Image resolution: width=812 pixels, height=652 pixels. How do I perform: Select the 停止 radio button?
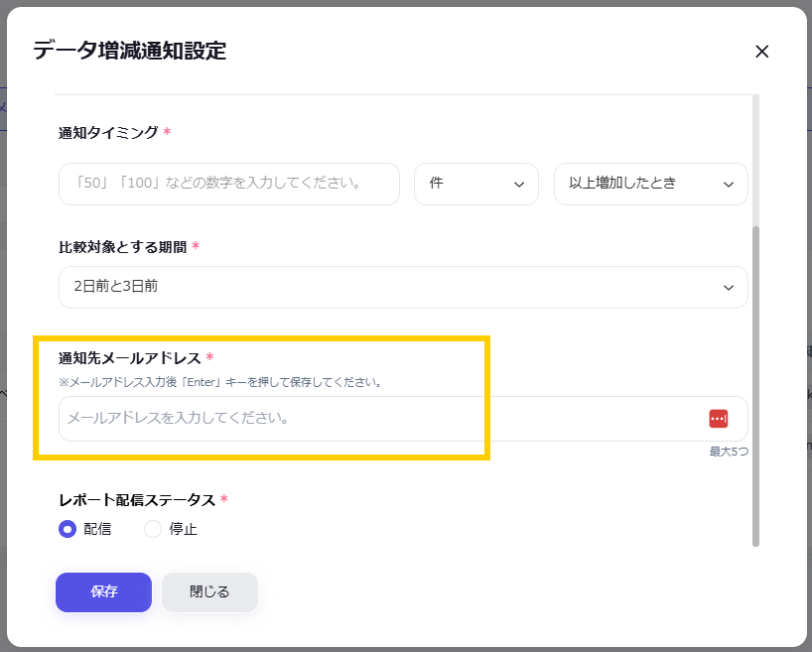pos(153,529)
